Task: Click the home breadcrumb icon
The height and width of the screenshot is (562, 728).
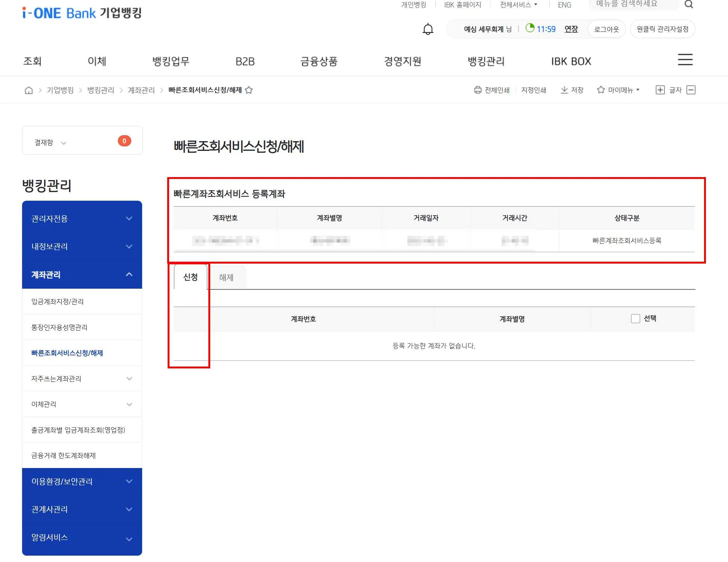Action: click(x=29, y=90)
